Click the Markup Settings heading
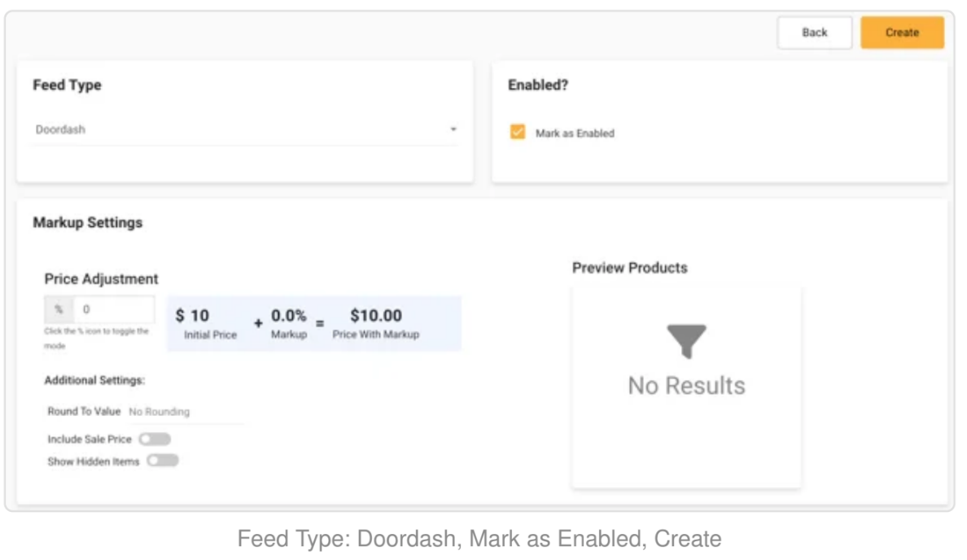This screenshot has height=560, width=967. [88, 223]
